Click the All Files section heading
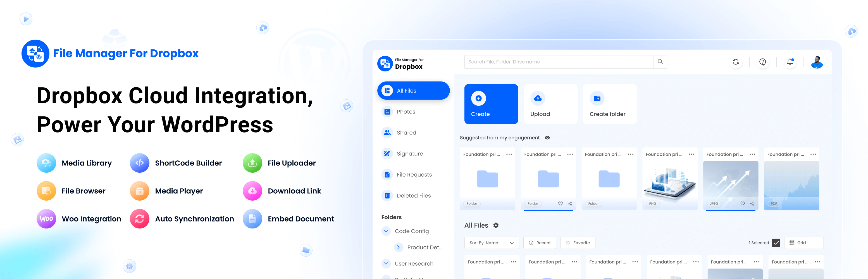This screenshot has width=868, height=279. click(x=476, y=225)
